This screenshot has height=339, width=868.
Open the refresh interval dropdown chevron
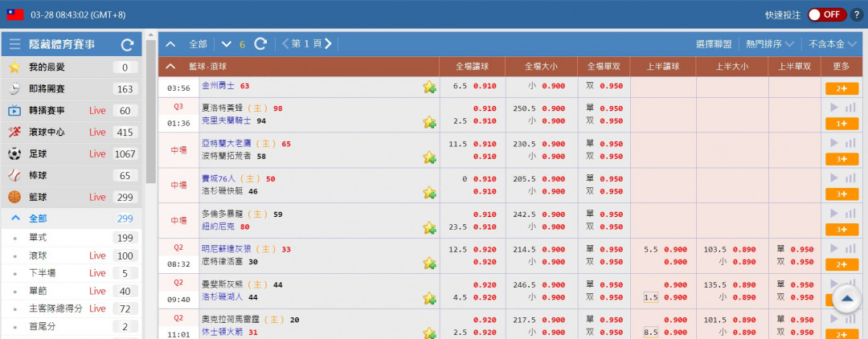coord(226,44)
